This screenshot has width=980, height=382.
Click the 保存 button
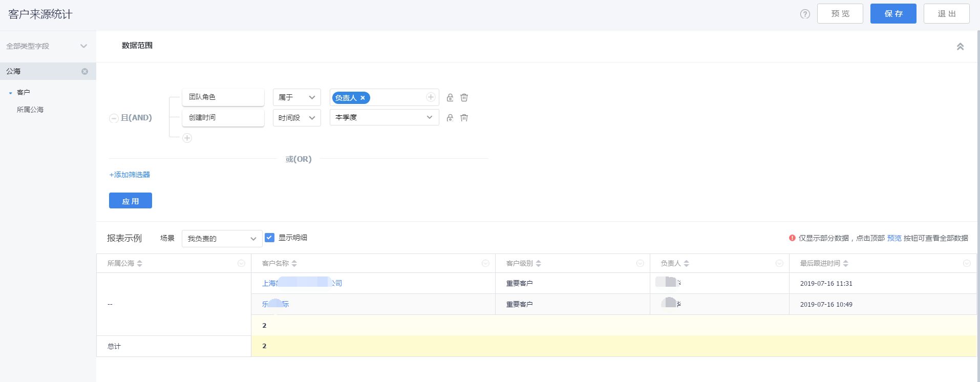coord(893,14)
